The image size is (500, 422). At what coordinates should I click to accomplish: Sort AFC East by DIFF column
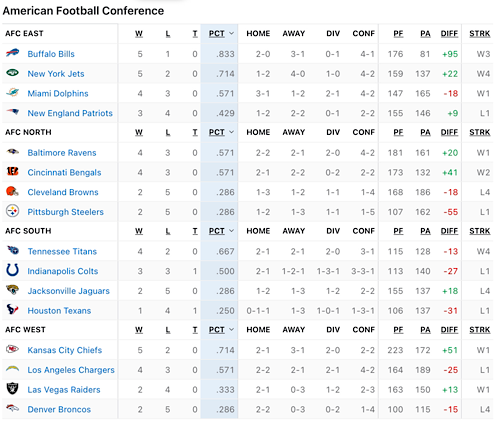[x=449, y=34]
